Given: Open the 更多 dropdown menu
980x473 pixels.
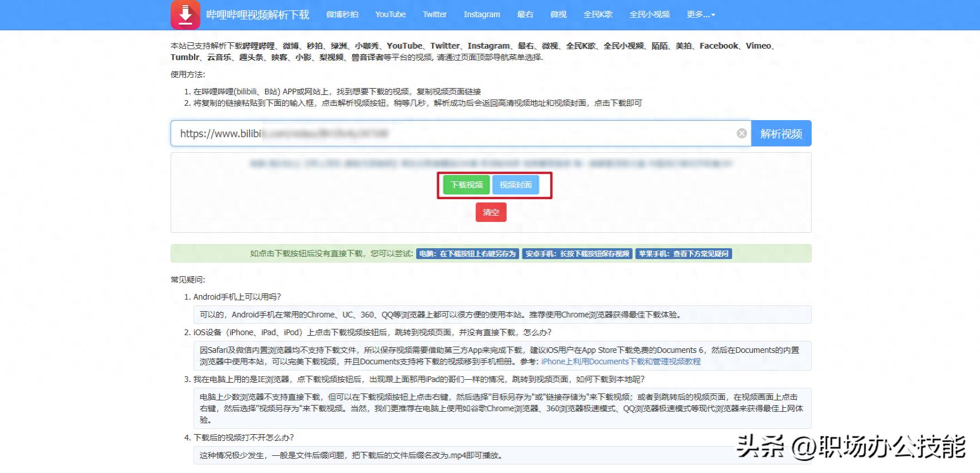Looking at the screenshot, I should (x=701, y=14).
